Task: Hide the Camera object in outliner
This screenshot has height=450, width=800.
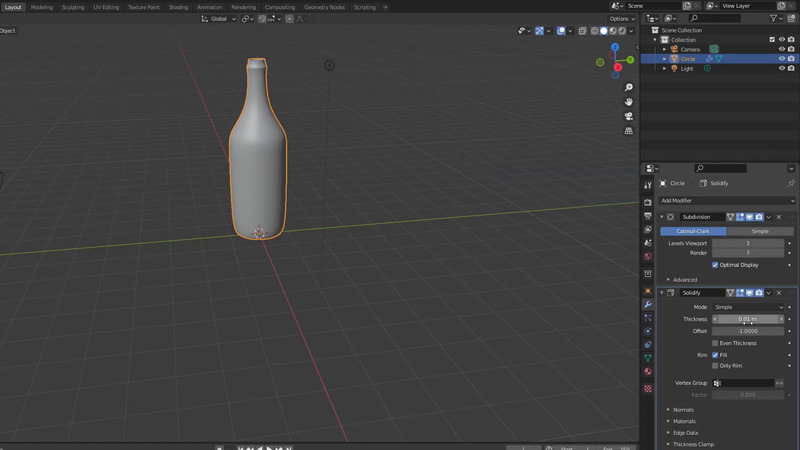Action: point(782,49)
